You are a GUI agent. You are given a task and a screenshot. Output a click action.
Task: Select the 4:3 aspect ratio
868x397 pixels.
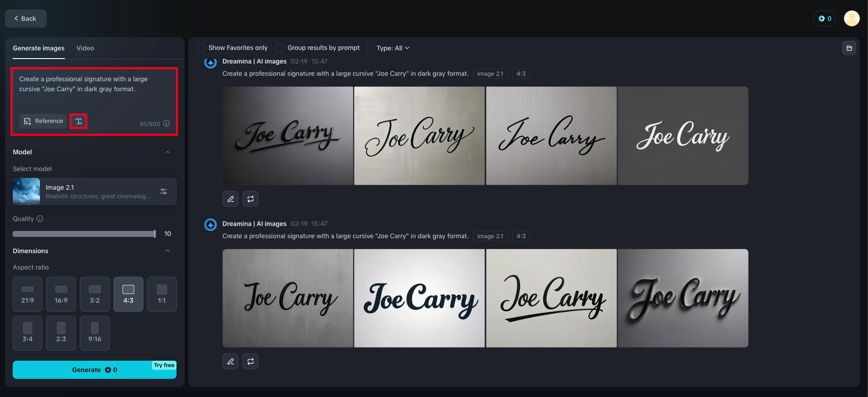click(x=128, y=294)
